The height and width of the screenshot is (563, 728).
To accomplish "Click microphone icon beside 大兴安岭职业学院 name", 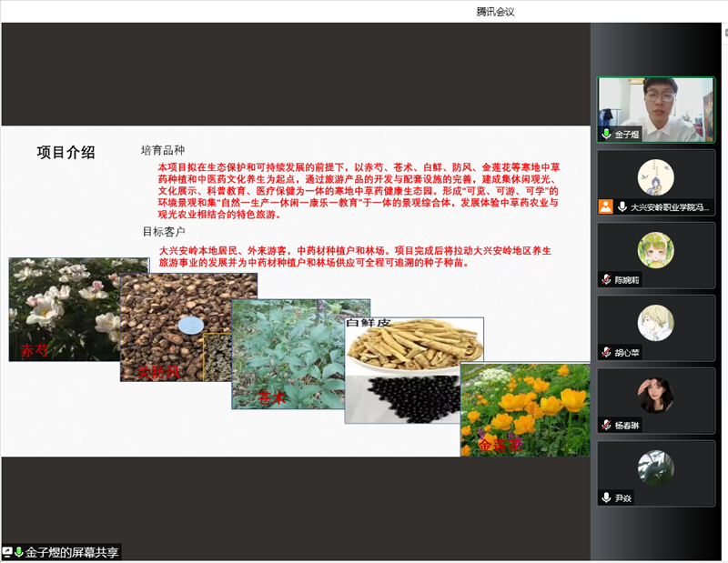I will pos(622,206).
